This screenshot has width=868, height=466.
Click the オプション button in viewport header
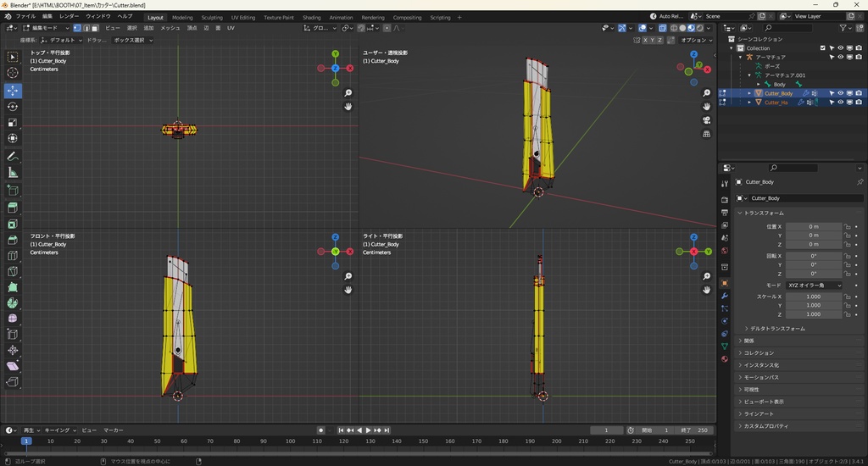[695, 40]
